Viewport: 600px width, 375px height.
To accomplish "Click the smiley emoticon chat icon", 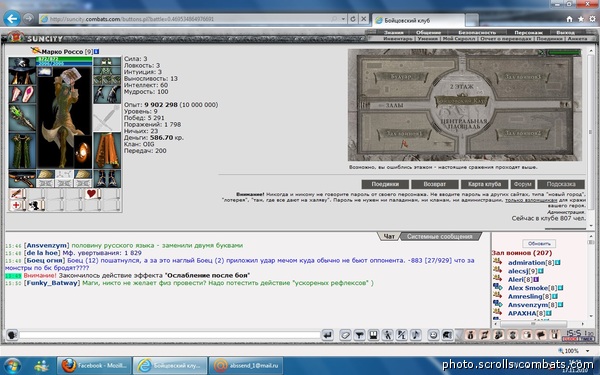I will coord(433,335).
